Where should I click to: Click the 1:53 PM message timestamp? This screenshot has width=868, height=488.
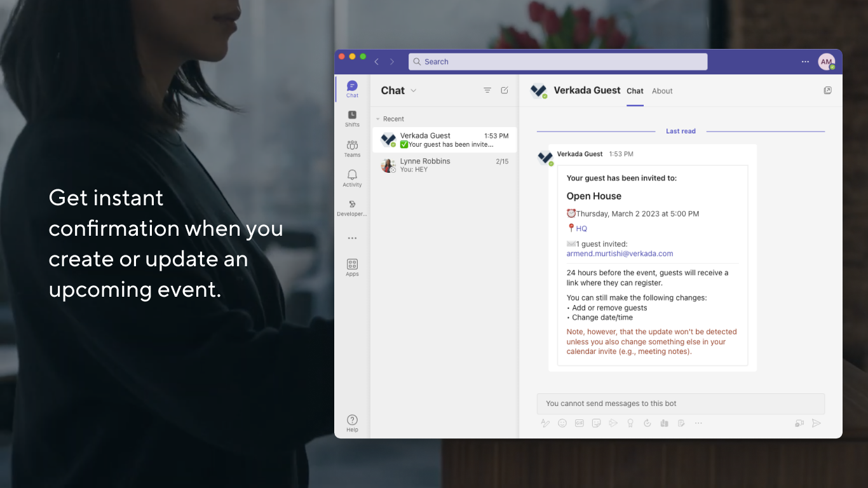(621, 154)
